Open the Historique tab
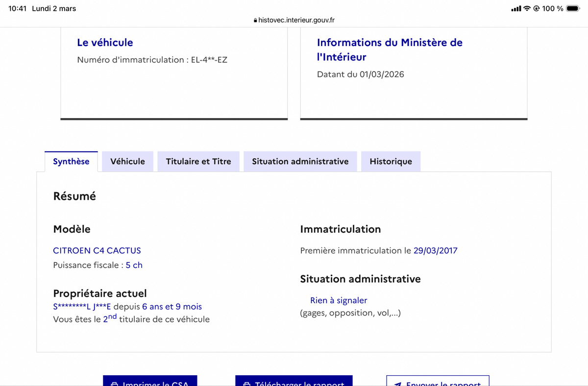Screen dimensions: 588x386 click(x=391, y=161)
